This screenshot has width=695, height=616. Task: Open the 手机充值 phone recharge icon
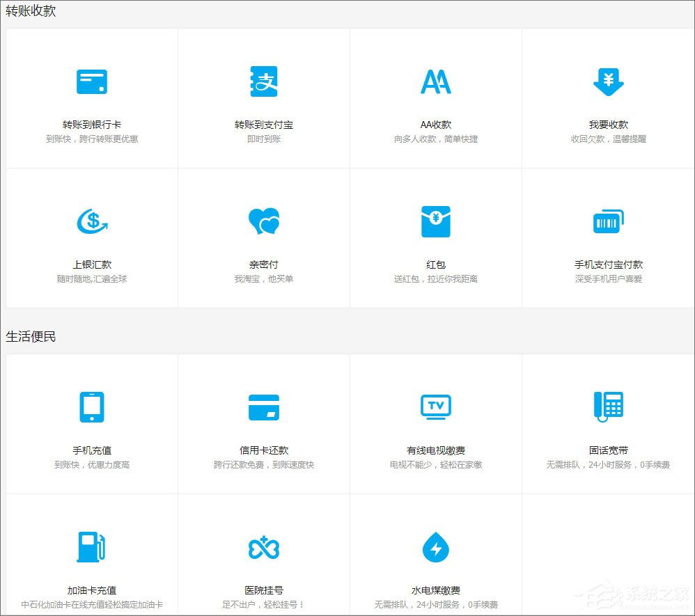[91, 407]
